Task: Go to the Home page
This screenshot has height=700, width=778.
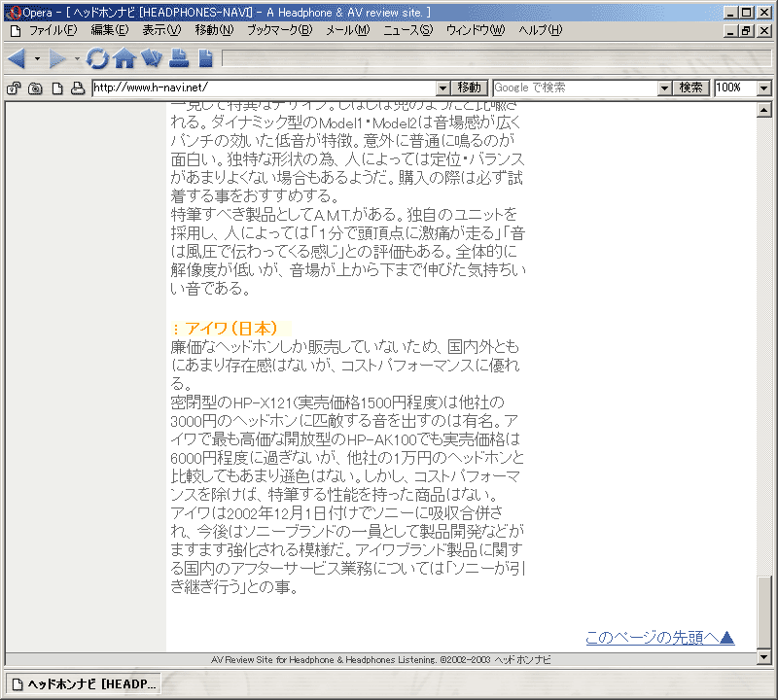Action: click(124, 58)
